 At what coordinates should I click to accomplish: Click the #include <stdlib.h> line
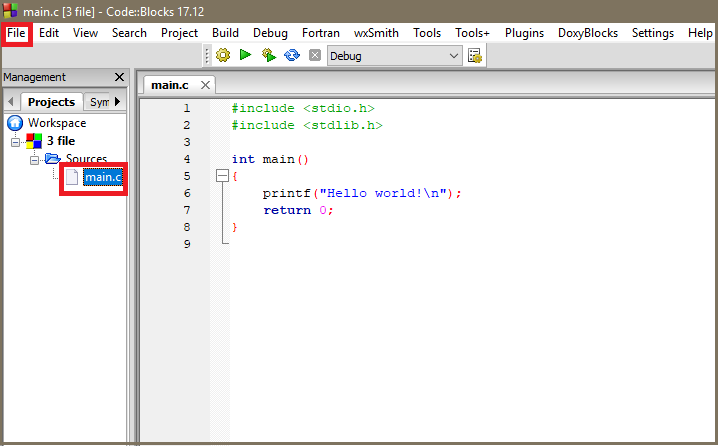(x=307, y=125)
